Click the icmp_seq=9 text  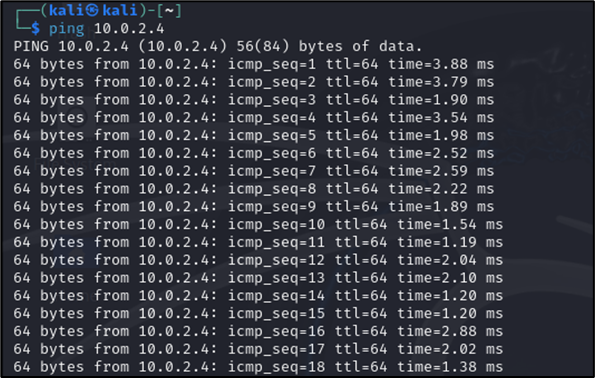coord(272,207)
